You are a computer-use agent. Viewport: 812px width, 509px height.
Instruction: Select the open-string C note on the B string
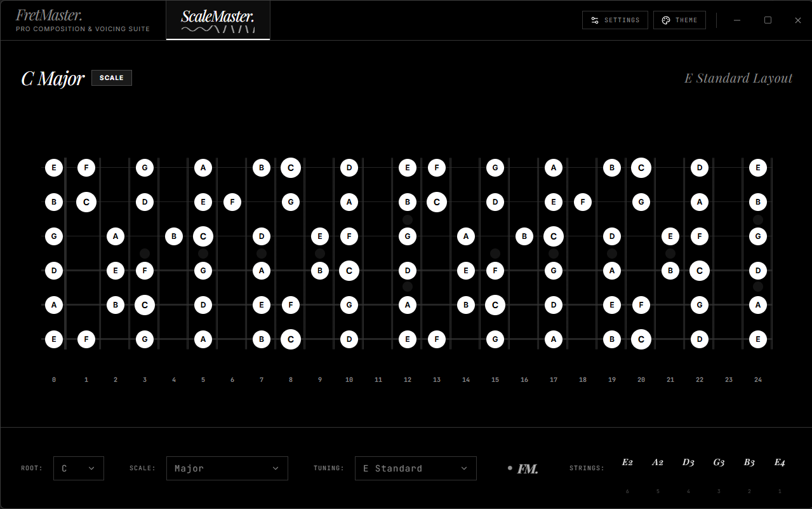click(86, 202)
